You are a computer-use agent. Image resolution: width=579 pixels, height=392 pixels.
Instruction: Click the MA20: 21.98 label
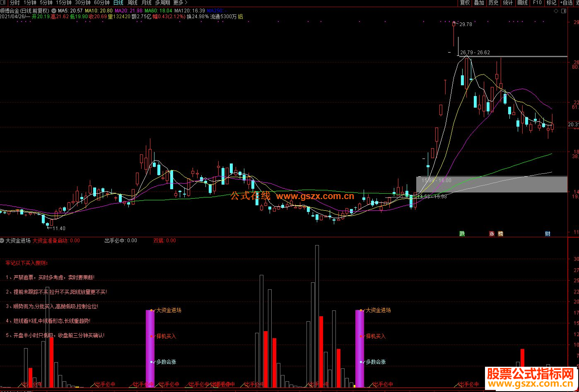point(128,10)
